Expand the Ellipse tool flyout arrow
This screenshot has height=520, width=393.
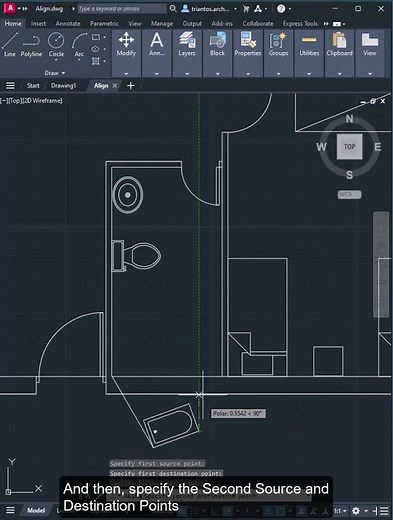105,49
